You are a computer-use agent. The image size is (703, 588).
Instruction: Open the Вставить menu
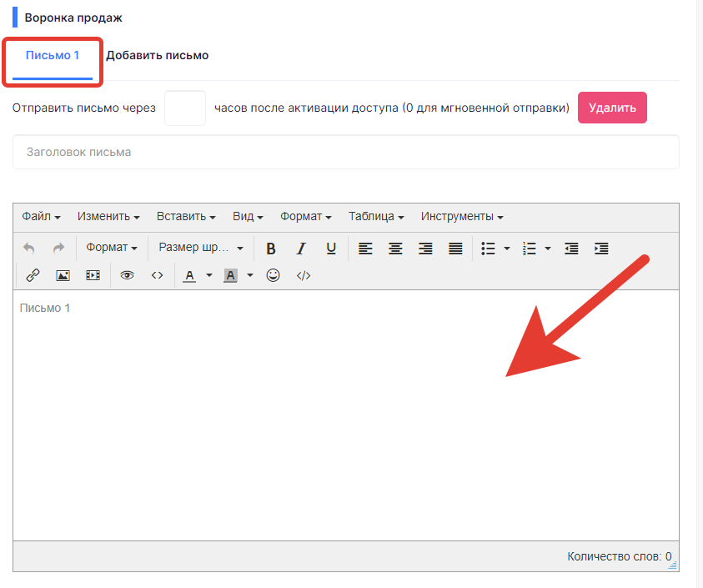point(186,216)
